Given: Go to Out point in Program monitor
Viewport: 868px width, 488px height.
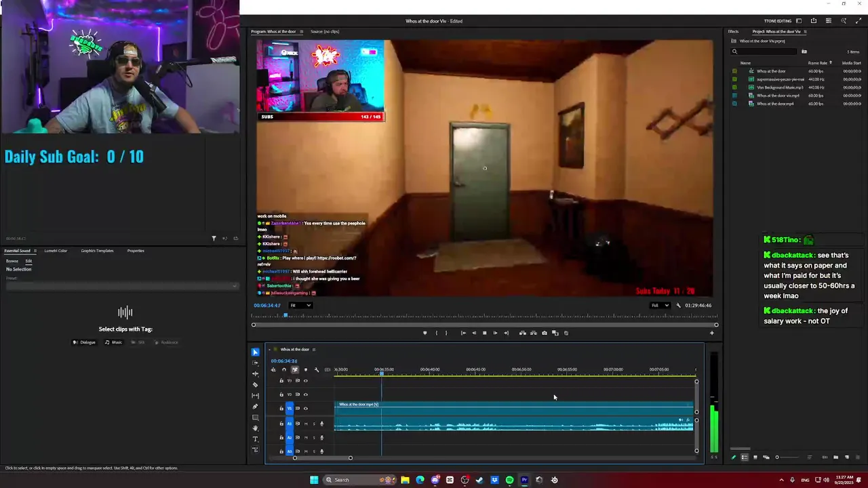Looking at the screenshot, I should coord(506,333).
